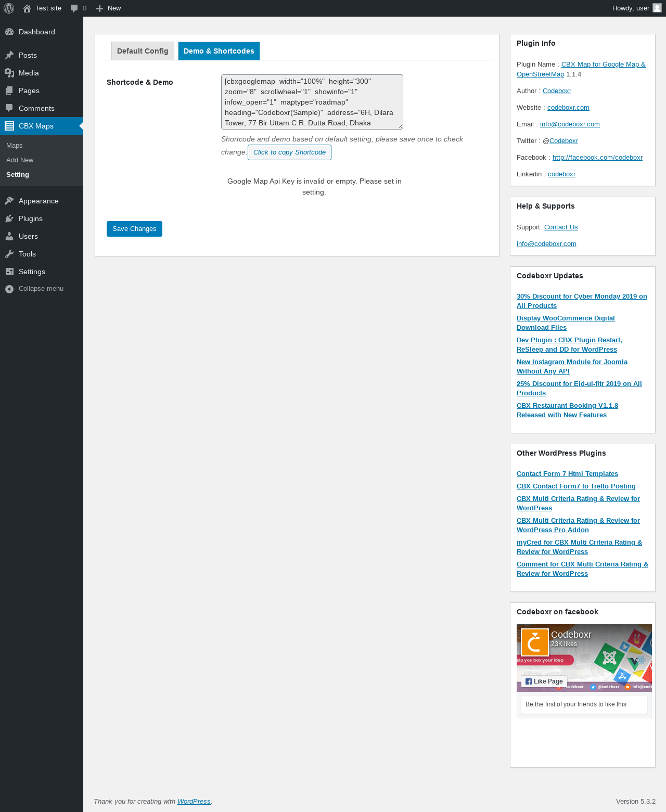Open CBX Contact Form7 to Trello Posting link
The height and width of the screenshot is (812, 666).
pyautogui.click(x=576, y=486)
